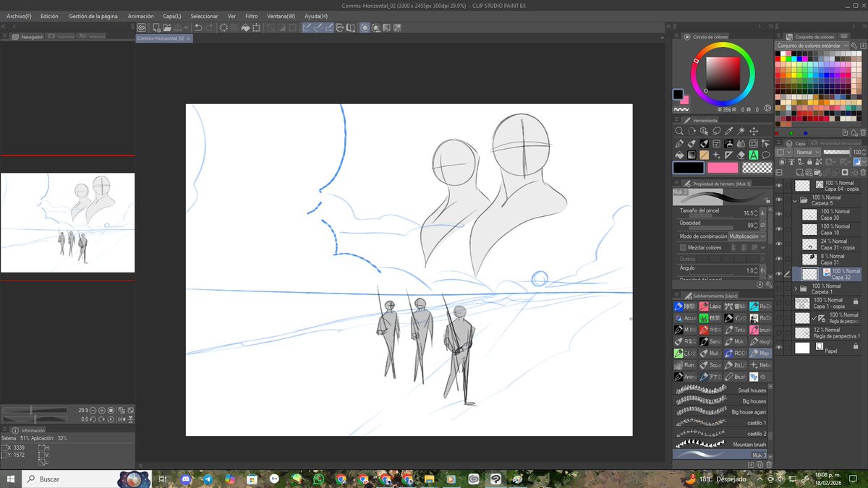The image size is (868, 488).
Task: Switch to the Comms-Horizontal_02 document tab
Action: pos(163,38)
